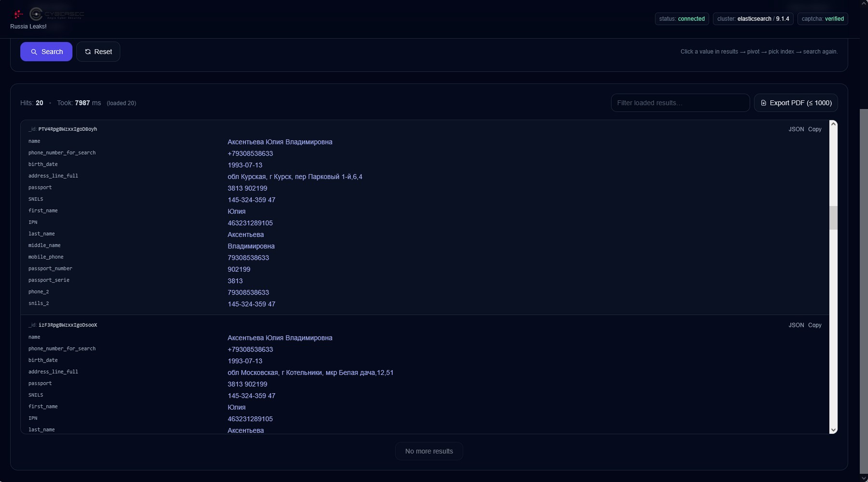Click the circular arrow Reset icon
This screenshot has width=868, height=482.
pyautogui.click(x=88, y=52)
